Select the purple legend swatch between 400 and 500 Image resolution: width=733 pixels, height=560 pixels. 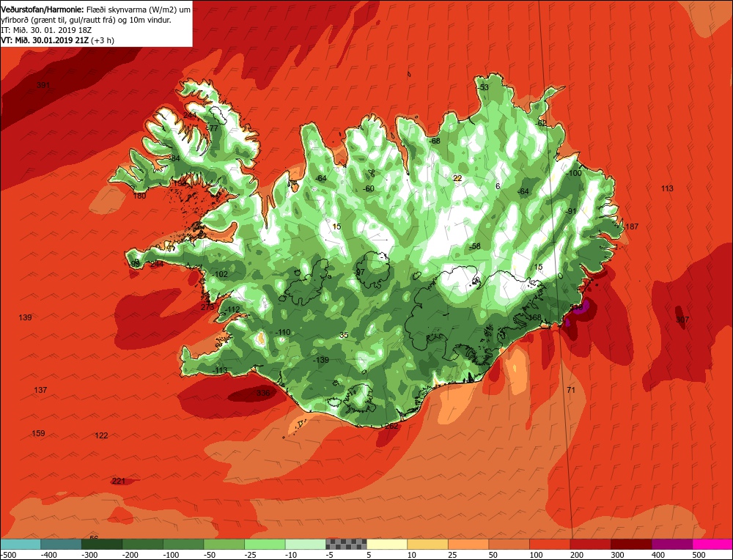pyautogui.click(x=672, y=544)
